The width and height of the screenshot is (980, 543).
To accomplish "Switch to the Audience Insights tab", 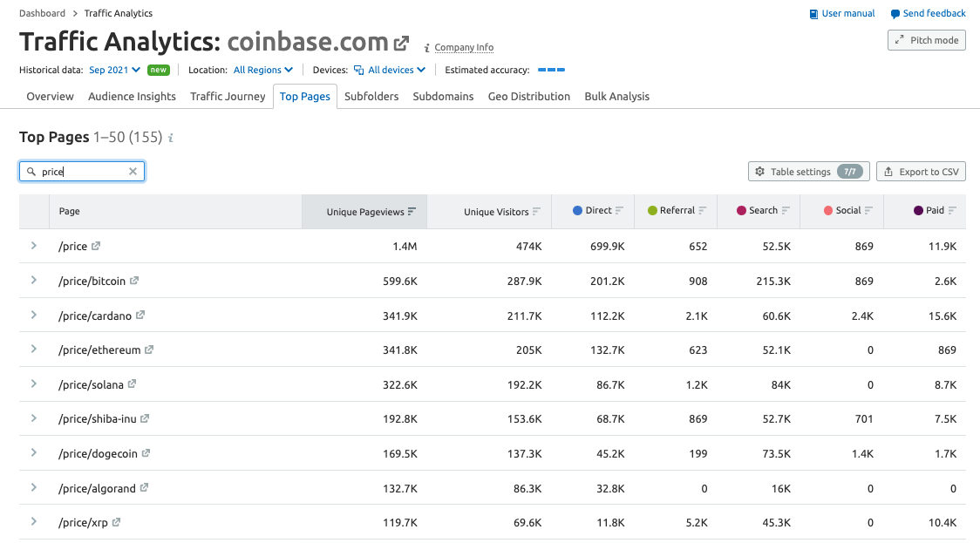I will pos(132,96).
